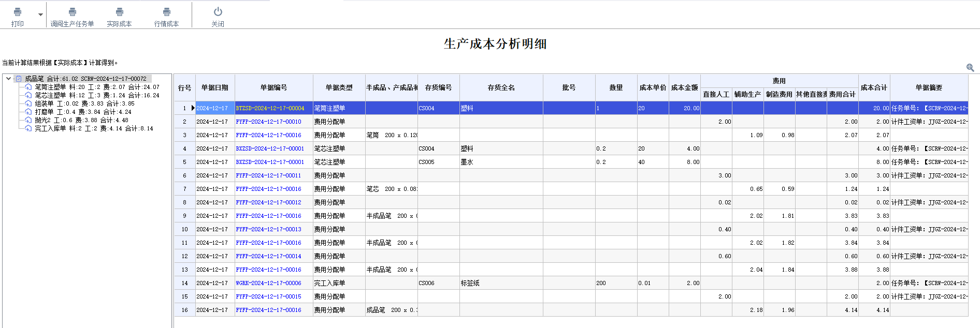Click the Print printer icon
Screen dimensions: 980x328
point(18,12)
